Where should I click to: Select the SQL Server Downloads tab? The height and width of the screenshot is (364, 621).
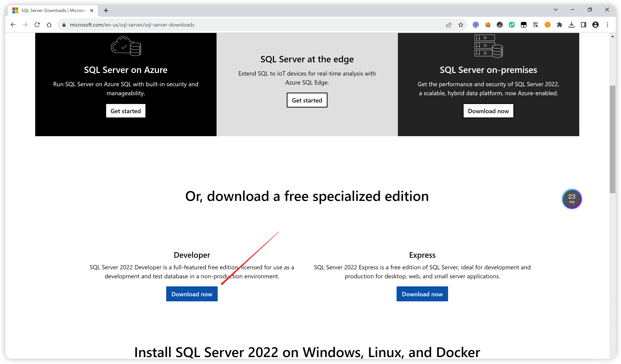(x=53, y=10)
